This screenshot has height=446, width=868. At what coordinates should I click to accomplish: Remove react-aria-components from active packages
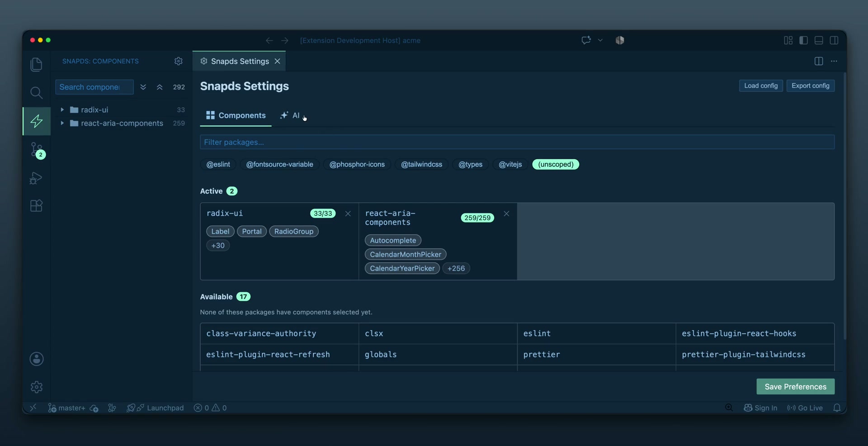tap(506, 214)
